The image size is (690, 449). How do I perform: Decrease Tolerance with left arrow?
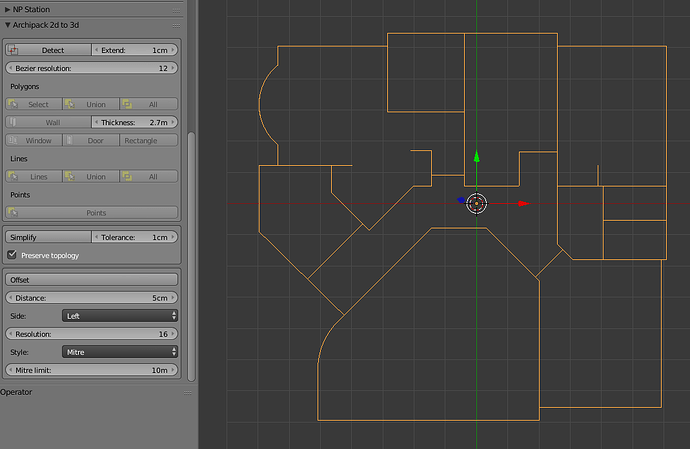97,237
